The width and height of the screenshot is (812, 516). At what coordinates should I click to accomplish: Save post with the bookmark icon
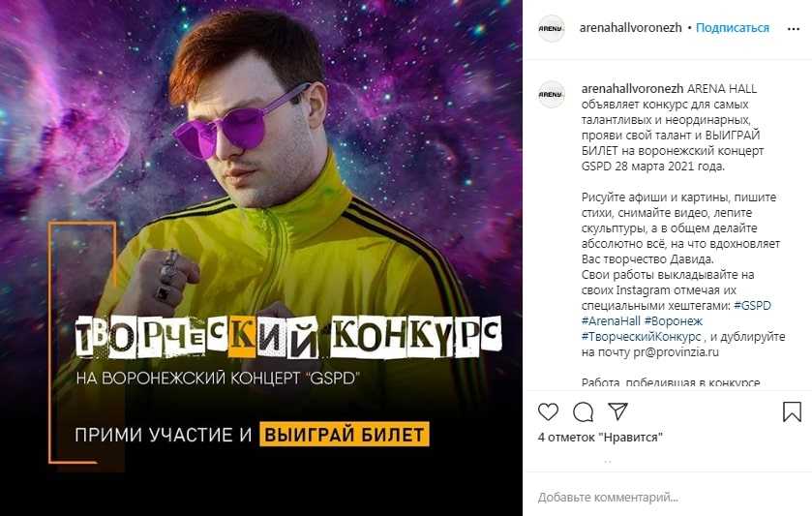click(x=792, y=411)
